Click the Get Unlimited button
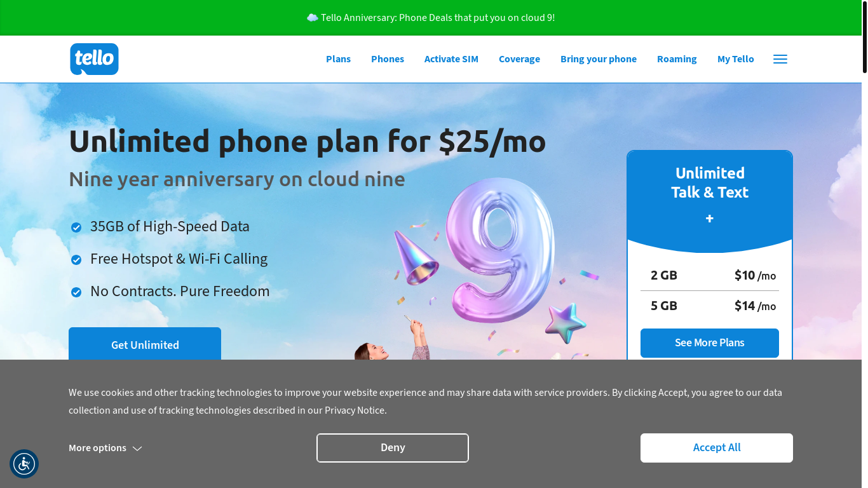This screenshot has width=868, height=488. point(145,344)
